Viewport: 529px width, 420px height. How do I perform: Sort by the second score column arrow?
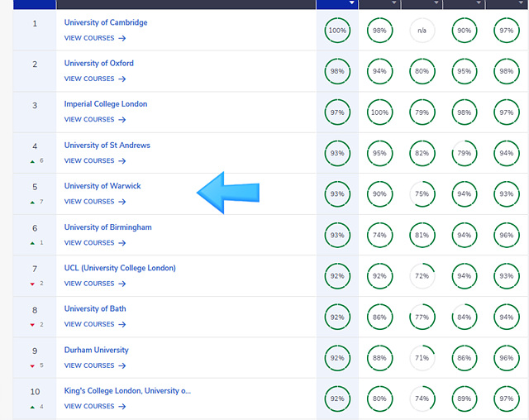coord(393,2)
